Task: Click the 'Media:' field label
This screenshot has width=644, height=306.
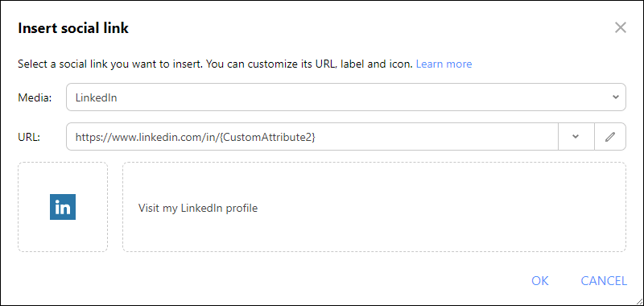Action: [x=35, y=97]
